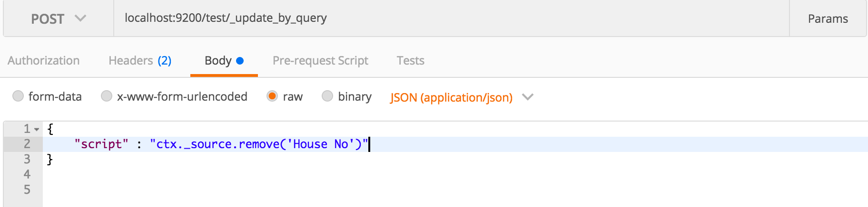Select the Body tab
Image resolution: width=868 pixels, height=207 pixels.
tap(224, 61)
